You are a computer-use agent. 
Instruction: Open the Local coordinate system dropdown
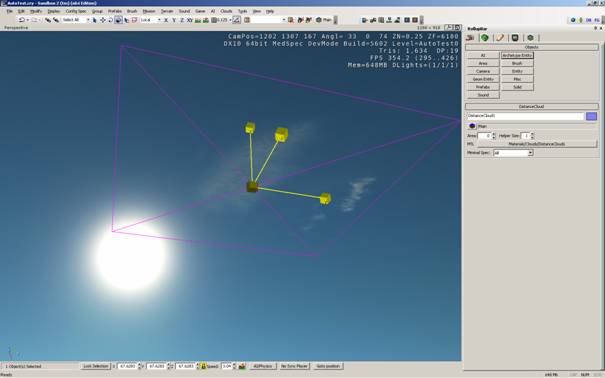150,20
